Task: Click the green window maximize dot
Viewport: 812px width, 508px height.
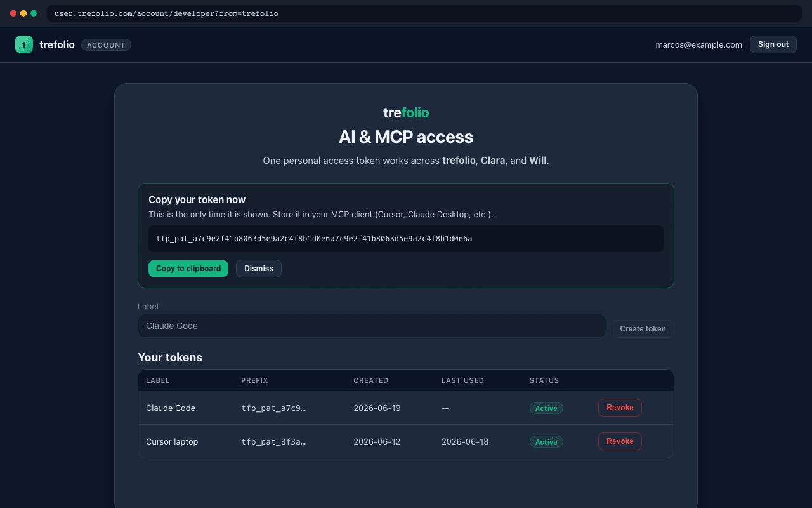Action: [34, 13]
